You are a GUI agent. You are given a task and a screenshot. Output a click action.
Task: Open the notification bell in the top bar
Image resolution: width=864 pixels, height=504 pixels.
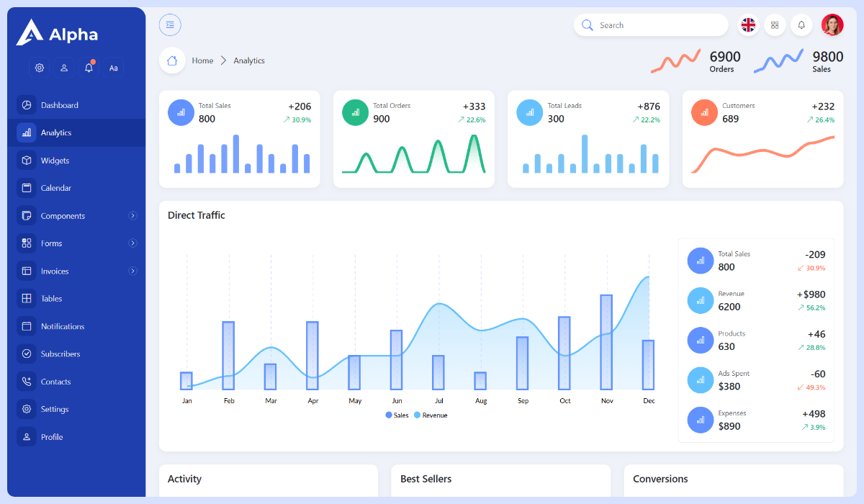801,24
